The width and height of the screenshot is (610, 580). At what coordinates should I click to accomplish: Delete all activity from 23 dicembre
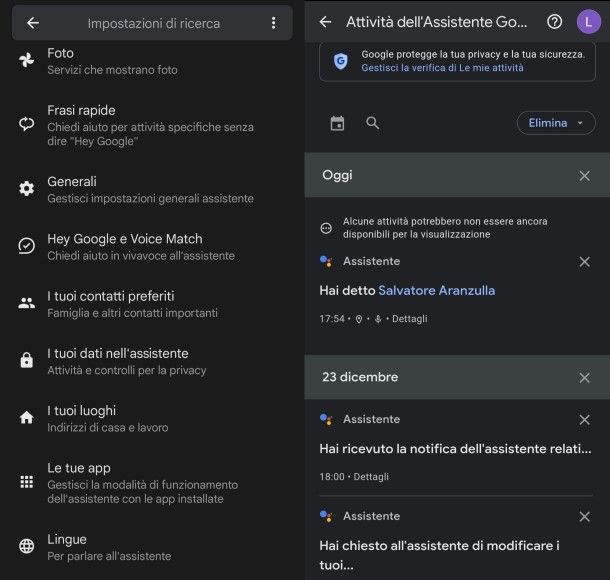[584, 378]
